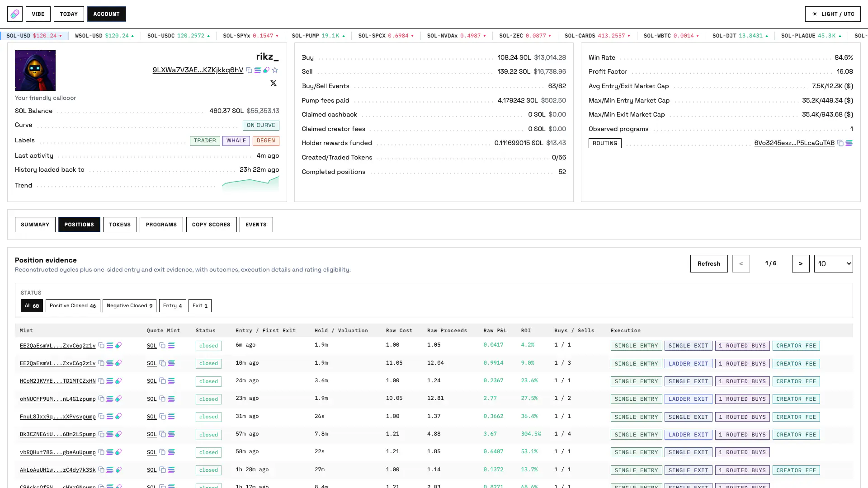Switch to TOKENS tab
Viewport: 868px width, 488px height.
click(x=120, y=225)
